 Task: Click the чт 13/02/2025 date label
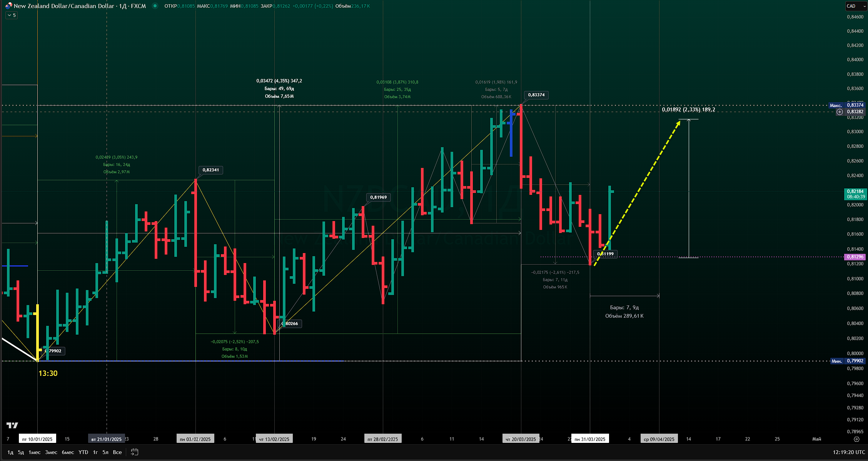pos(274,439)
